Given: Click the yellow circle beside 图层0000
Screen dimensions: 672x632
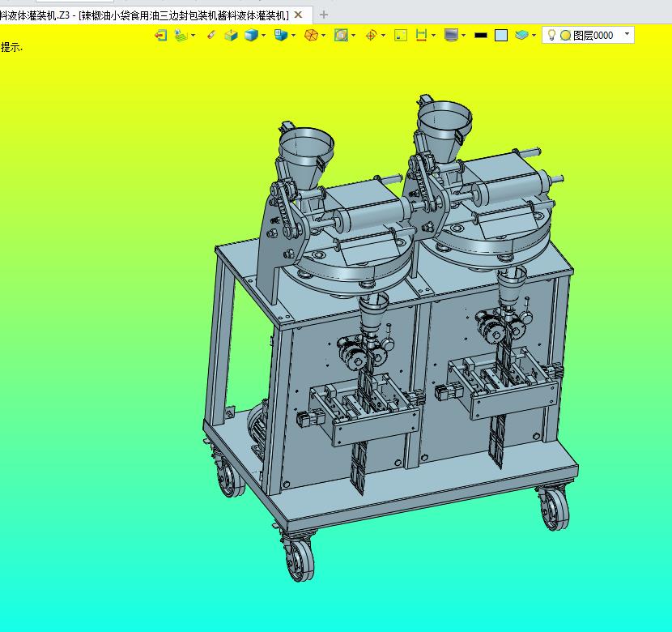Looking at the screenshot, I should click(x=565, y=36).
